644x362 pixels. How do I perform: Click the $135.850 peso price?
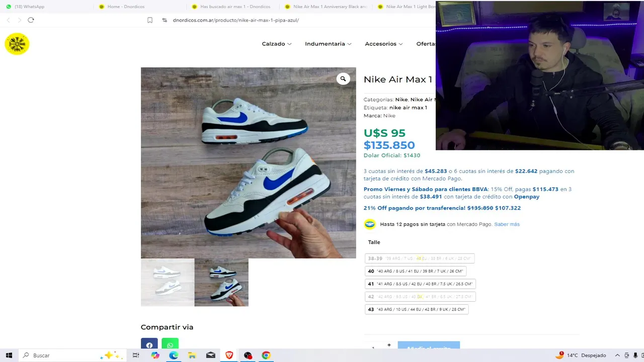point(389,145)
